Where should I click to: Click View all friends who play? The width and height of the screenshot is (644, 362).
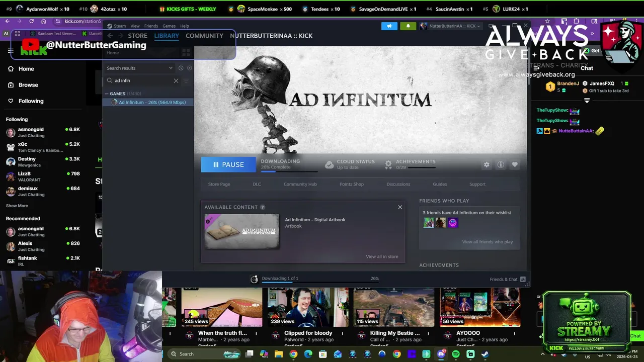tap(488, 242)
